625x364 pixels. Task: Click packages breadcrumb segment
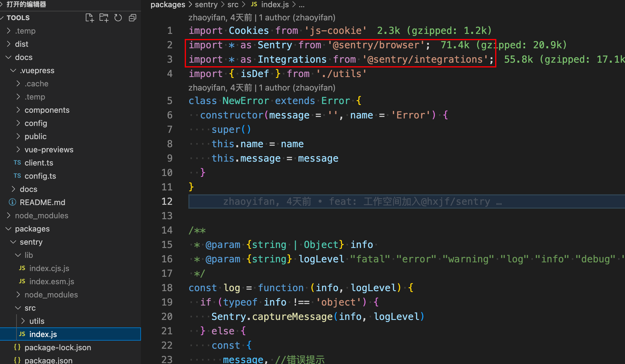(x=168, y=4)
